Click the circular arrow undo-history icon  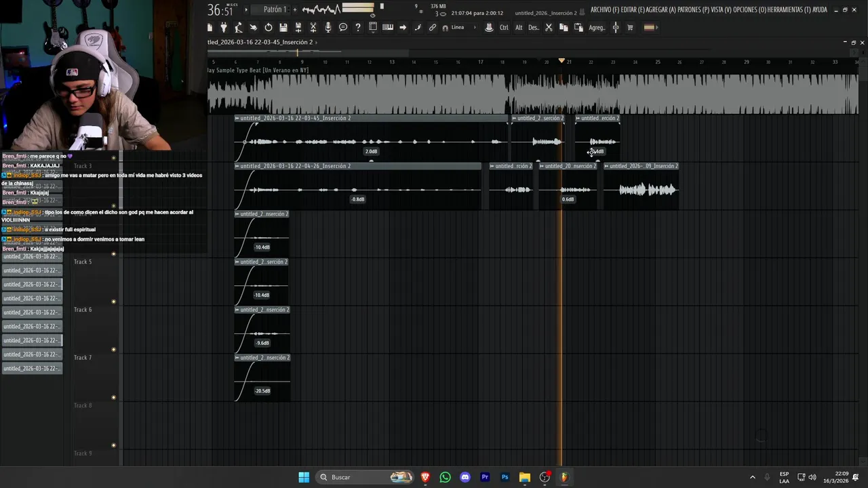(x=269, y=28)
